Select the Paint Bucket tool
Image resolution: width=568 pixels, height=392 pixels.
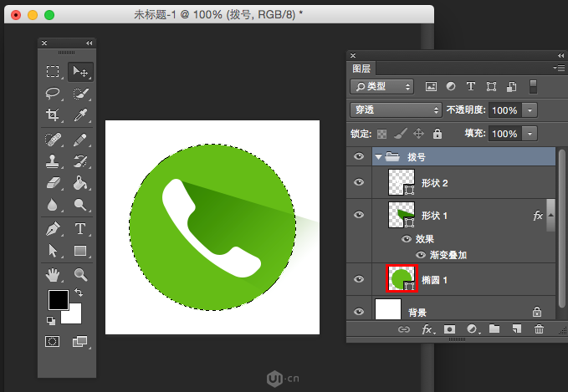point(80,183)
